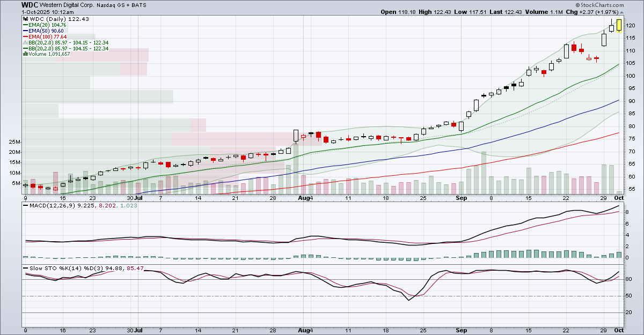Viewport: 644px width, 335px height.
Task: Click the "WDC (Daily) 122.43" legend entry
Action: tap(59, 19)
